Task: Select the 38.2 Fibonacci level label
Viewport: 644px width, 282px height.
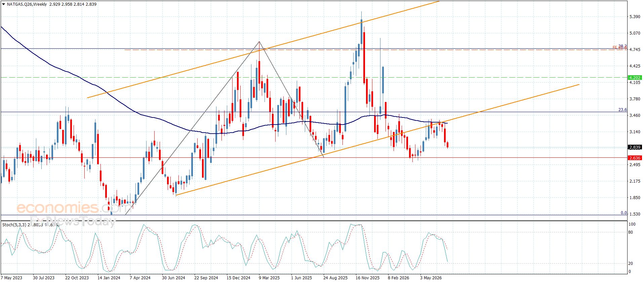Action: pos(622,46)
